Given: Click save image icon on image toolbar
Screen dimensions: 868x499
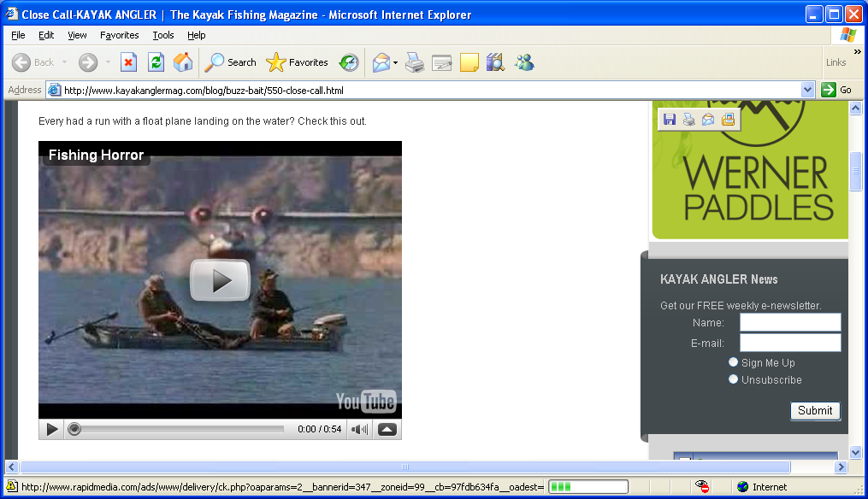Looking at the screenshot, I should pyautogui.click(x=670, y=120).
